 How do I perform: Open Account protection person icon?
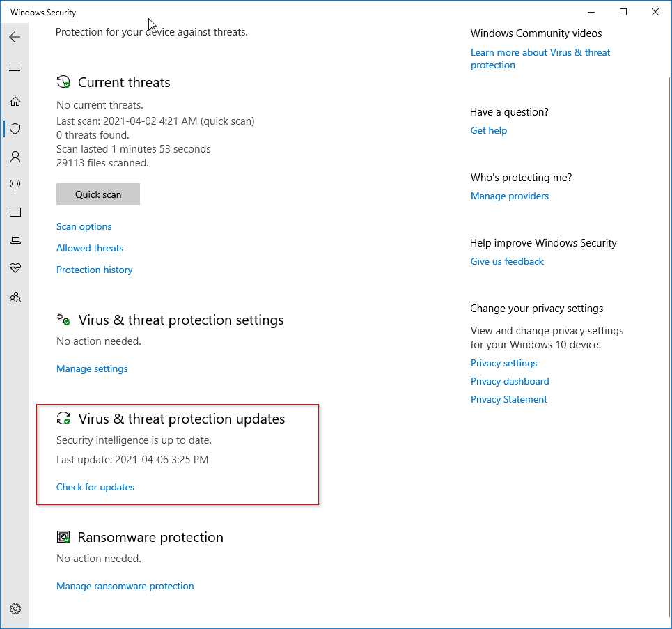click(x=15, y=157)
